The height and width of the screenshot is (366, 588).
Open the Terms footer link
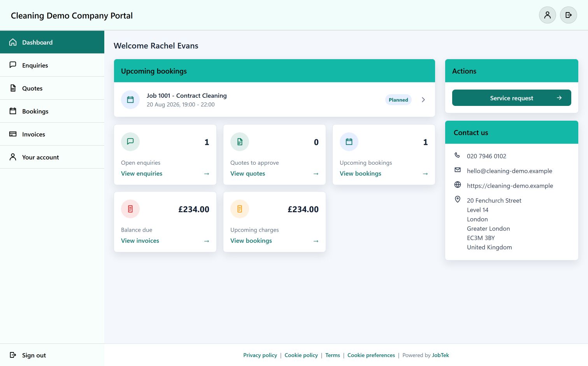tap(333, 355)
